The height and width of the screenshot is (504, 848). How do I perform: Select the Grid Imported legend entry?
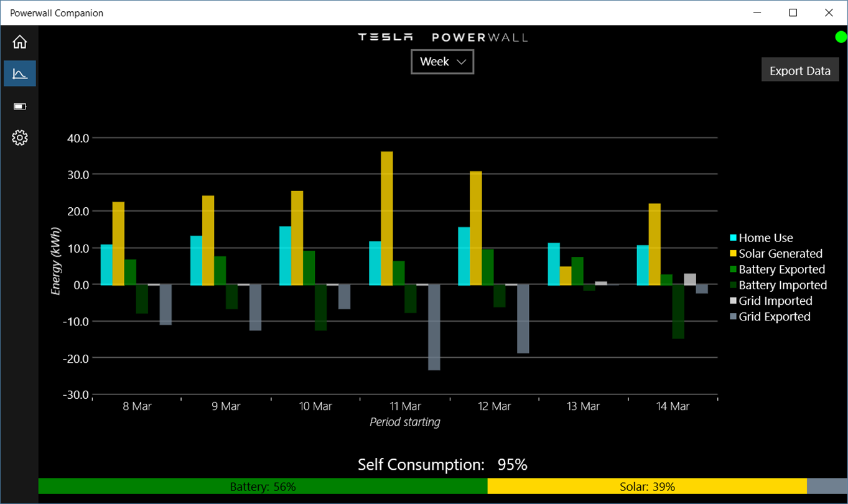771,301
